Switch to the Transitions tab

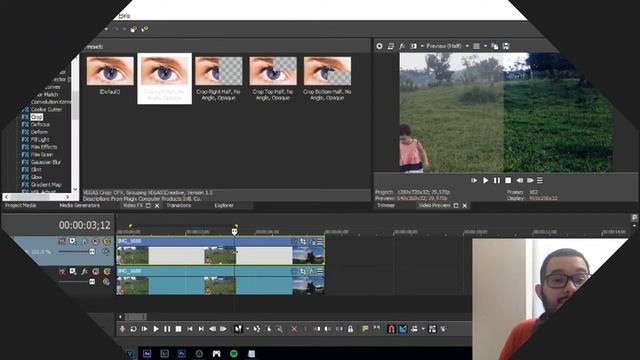tap(179, 205)
